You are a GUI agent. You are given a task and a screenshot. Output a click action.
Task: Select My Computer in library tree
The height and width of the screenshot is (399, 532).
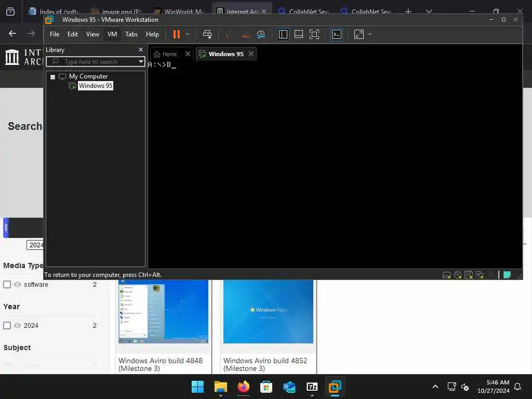(88, 76)
